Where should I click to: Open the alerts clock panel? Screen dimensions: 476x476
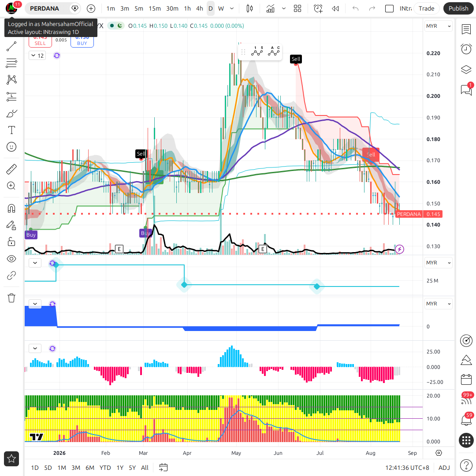click(x=466, y=49)
